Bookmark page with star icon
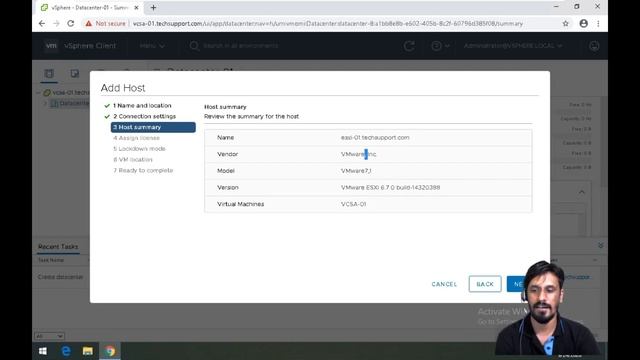Viewport: 640px width, 360px height. pyautogui.click(x=565, y=24)
